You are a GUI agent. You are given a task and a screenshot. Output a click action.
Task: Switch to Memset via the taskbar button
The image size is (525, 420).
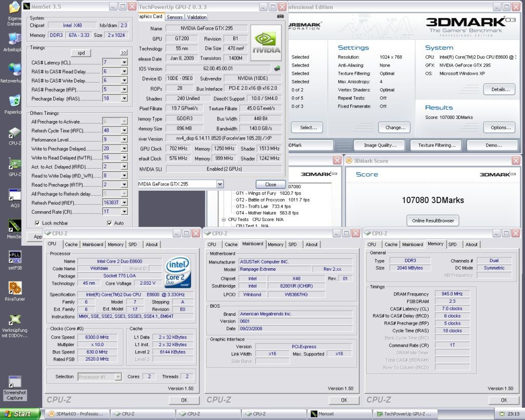click(340, 414)
